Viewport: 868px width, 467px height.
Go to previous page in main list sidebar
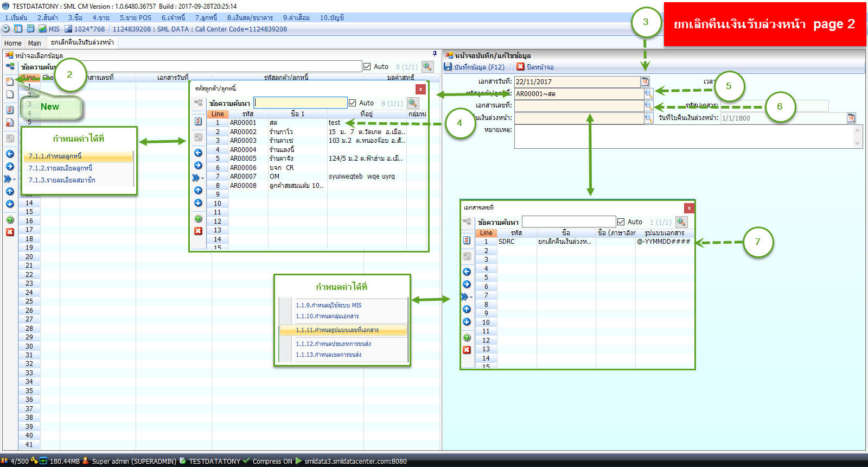coord(10,154)
